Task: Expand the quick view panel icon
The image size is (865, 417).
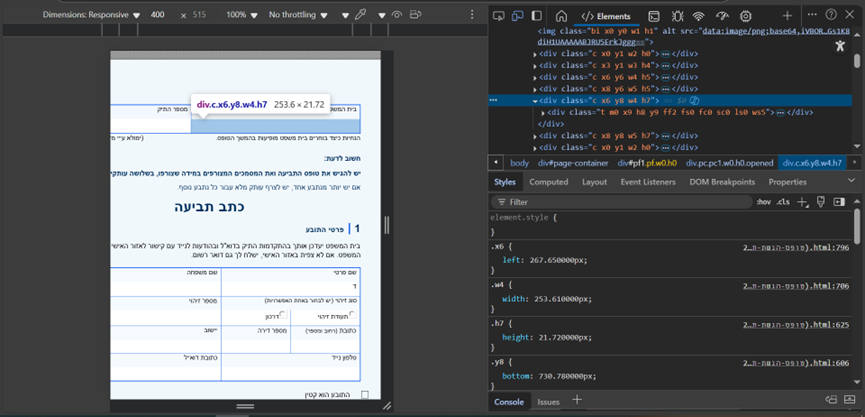Action: click(x=850, y=399)
